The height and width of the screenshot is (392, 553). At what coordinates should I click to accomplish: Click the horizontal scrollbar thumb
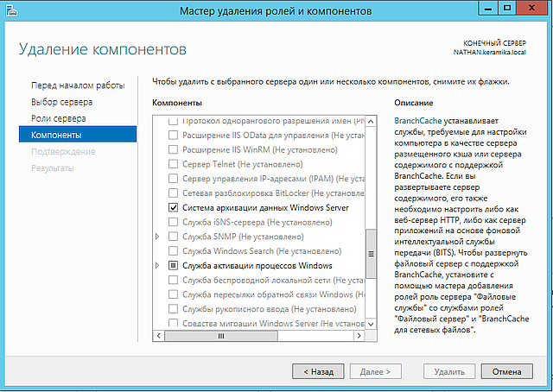click(x=221, y=336)
